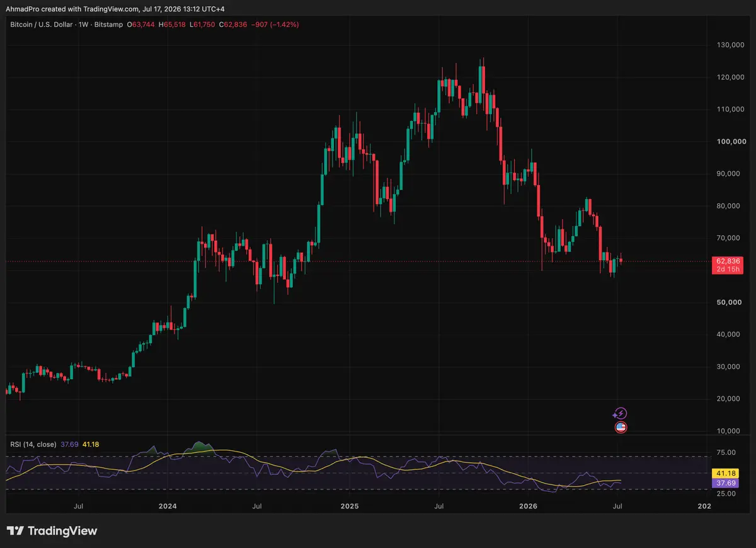
Task: Click the open value 'O63,744'
Action: click(141, 25)
